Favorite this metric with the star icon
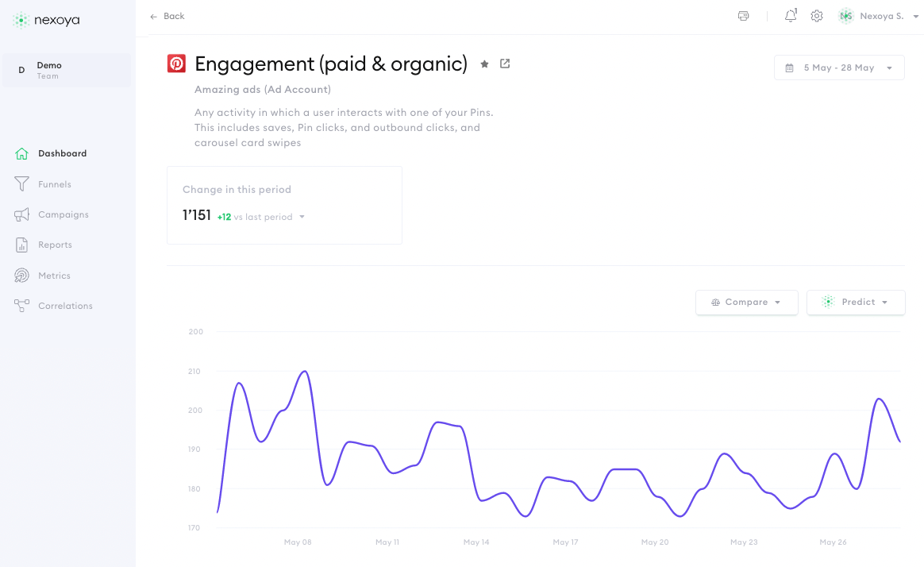Viewport: 924px width, 567px height. (x=484, y=64)
